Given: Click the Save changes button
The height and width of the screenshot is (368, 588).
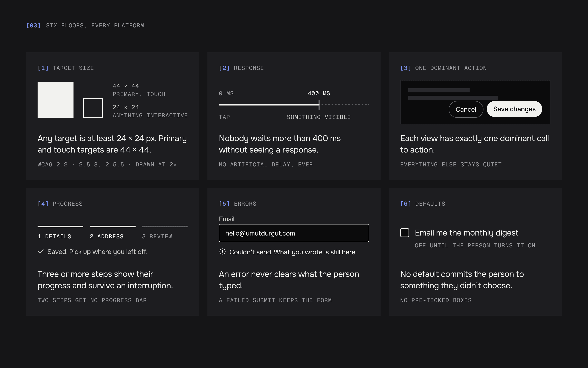Looking at the screenshot, I should [x=514, y=109].
